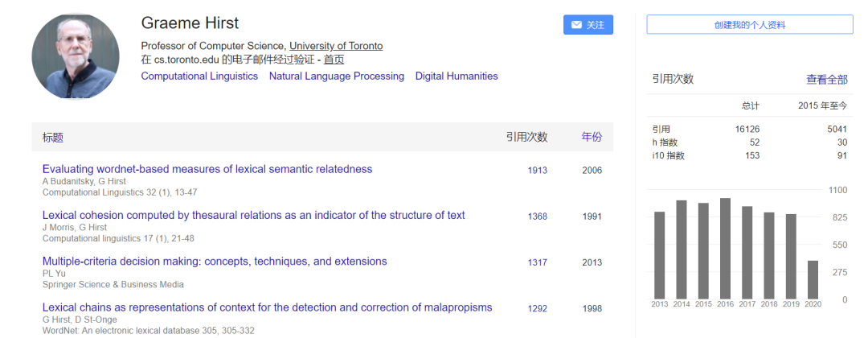Open the 'Multiple-criteria decision making' title
The height and width of the screenshot is (338, 868).
[215, 262]
